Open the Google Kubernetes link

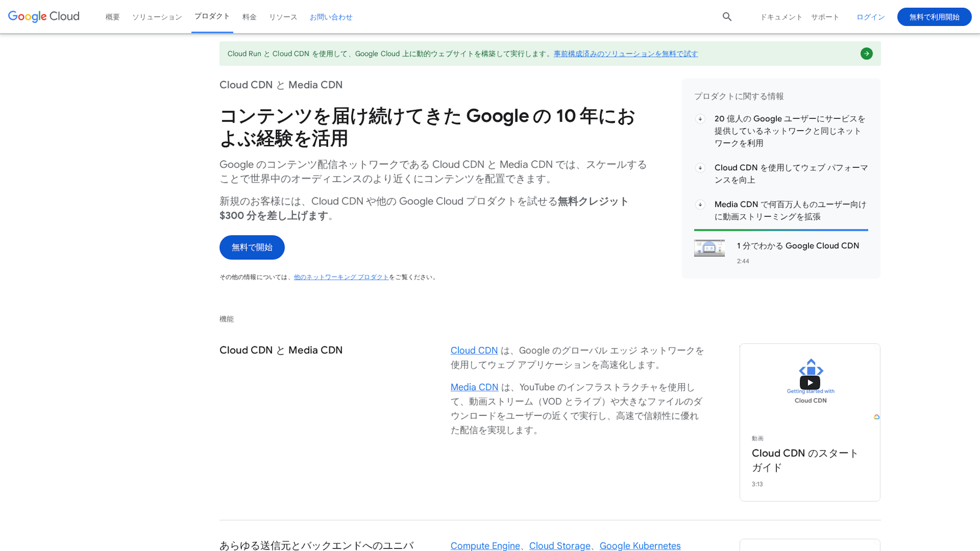pos(640,546)
